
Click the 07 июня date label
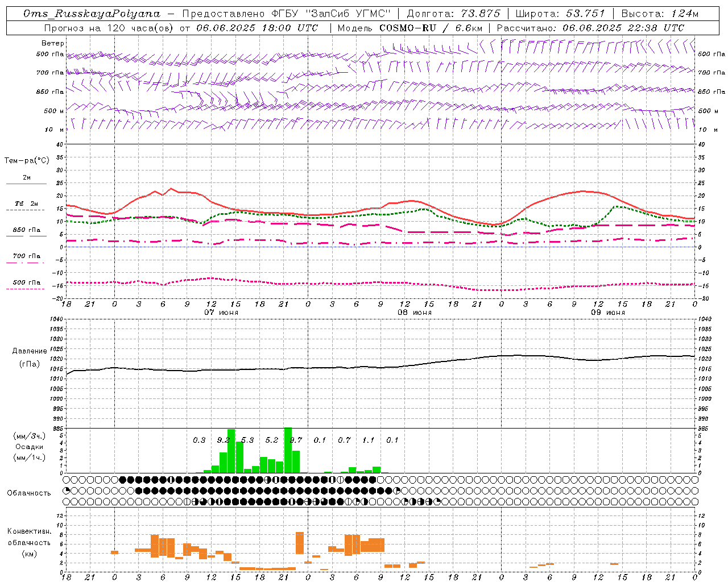pyautogui.click(x=221, y=313)
